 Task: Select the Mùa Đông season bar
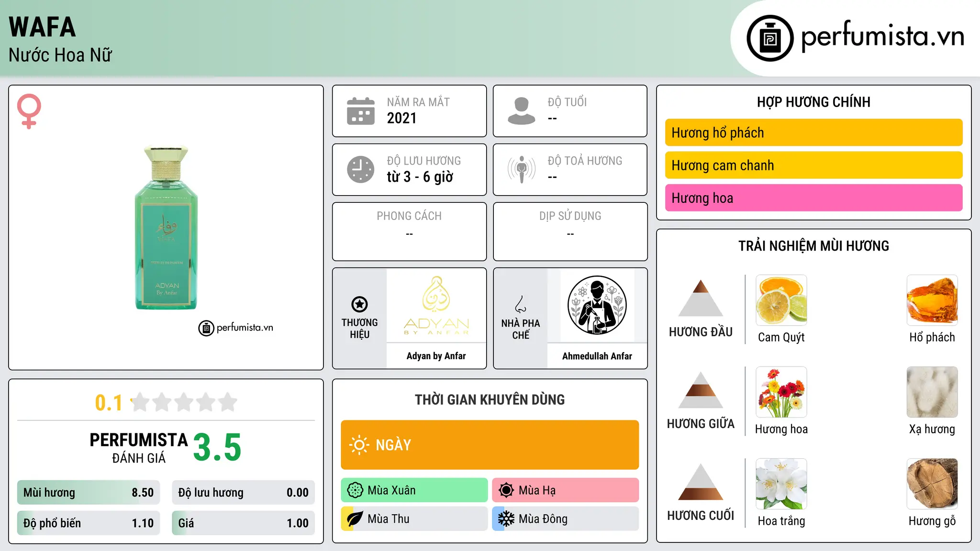click(566, 519)
